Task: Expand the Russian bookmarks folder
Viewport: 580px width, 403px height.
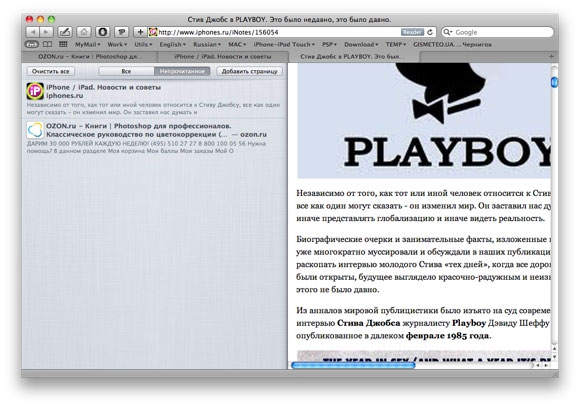Action: click(x=207, y=44)
